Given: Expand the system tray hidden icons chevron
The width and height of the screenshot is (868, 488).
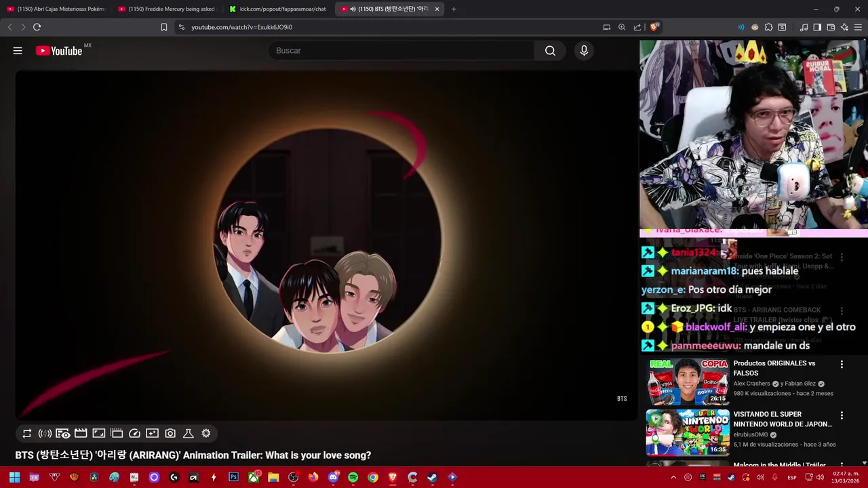Looking at the screenshot, I should [673, 477].
